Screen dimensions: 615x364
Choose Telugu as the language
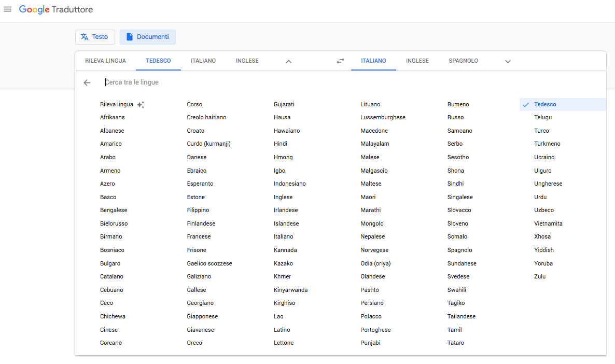pos(543,117)
